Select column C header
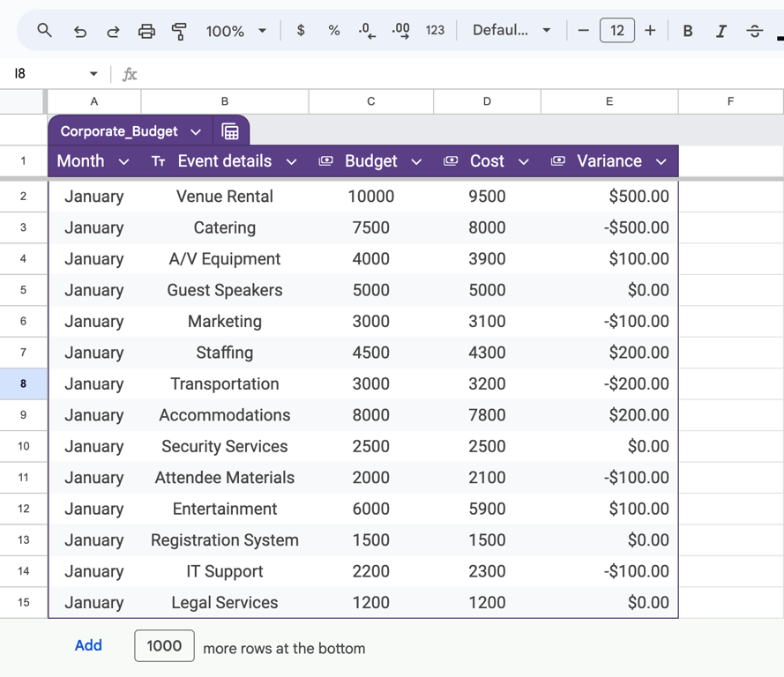The height and width of the screenshot is (677, 784). (371, 101)
